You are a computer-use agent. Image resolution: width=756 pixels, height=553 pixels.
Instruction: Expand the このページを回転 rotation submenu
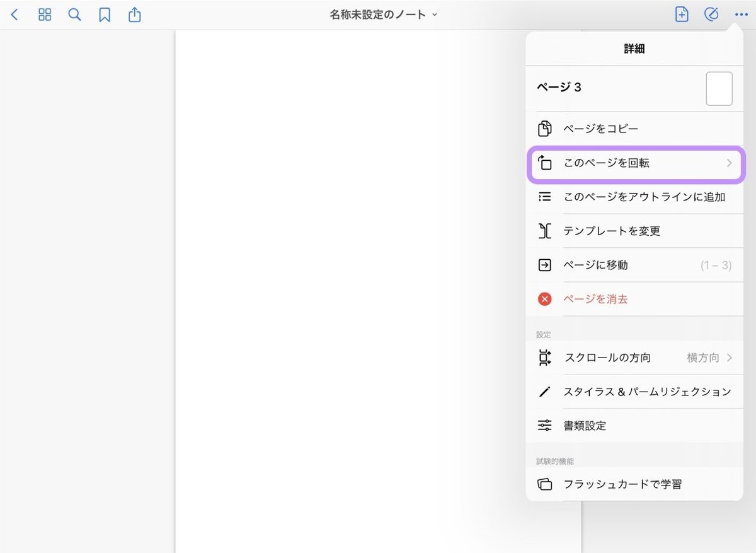[729, 163]
